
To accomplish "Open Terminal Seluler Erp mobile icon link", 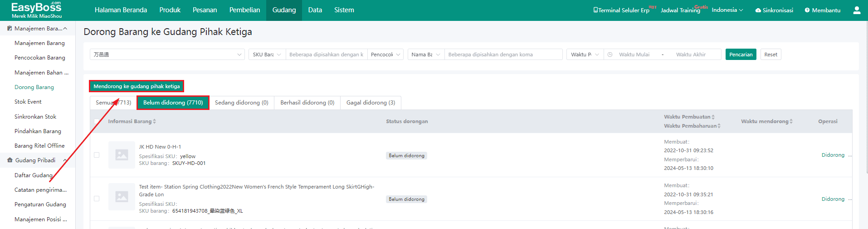I will (595, 10).
